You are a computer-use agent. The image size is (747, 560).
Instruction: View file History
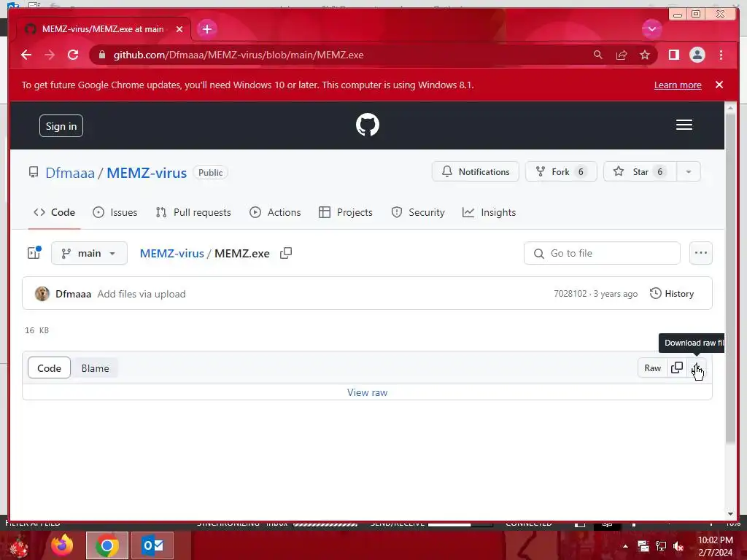672,293
